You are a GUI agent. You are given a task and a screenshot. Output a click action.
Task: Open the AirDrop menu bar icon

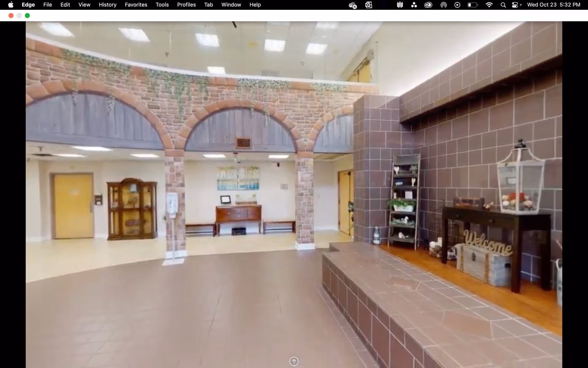(443, 5)
